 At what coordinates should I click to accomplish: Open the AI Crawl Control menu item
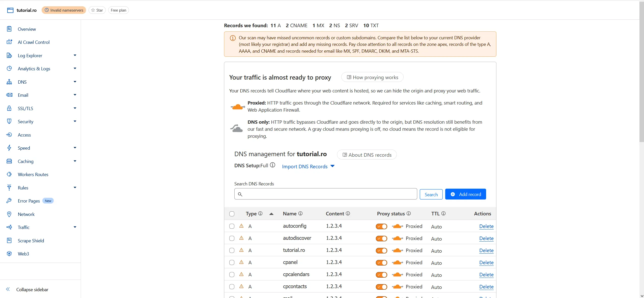(x=34, y=42)
